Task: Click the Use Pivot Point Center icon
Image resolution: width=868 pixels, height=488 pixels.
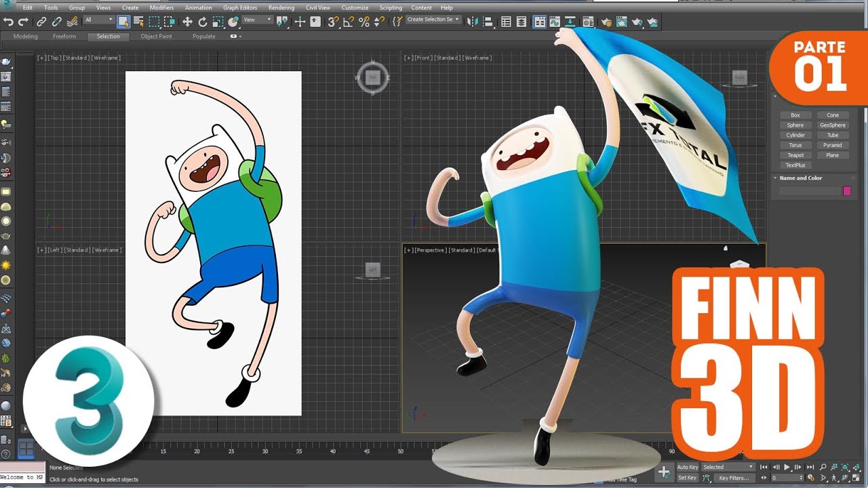Action: pyautogui.click(x=282, y=22)
